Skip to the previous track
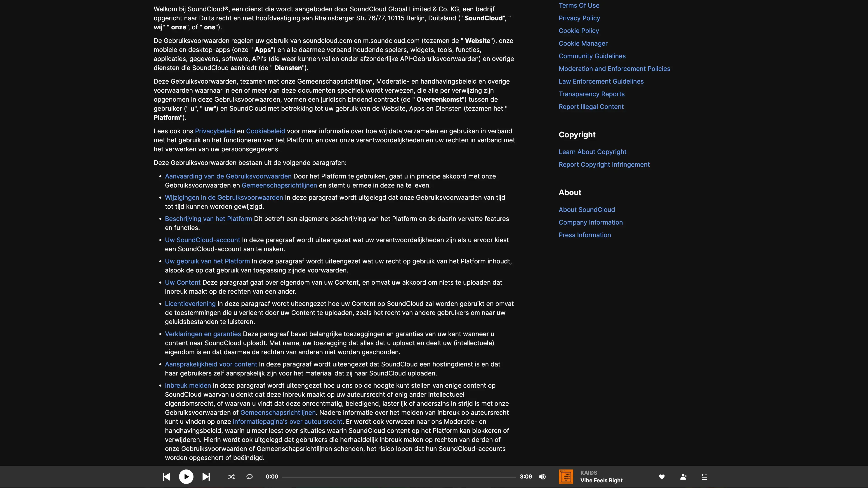Screen dimensions: 868x488 coord(166,476)
